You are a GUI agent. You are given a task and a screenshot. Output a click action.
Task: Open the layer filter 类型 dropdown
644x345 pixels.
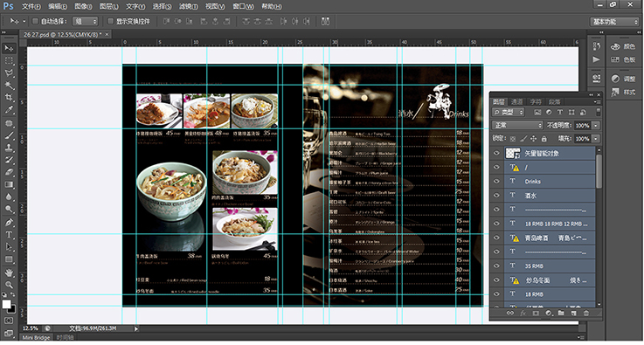(509, 112)
